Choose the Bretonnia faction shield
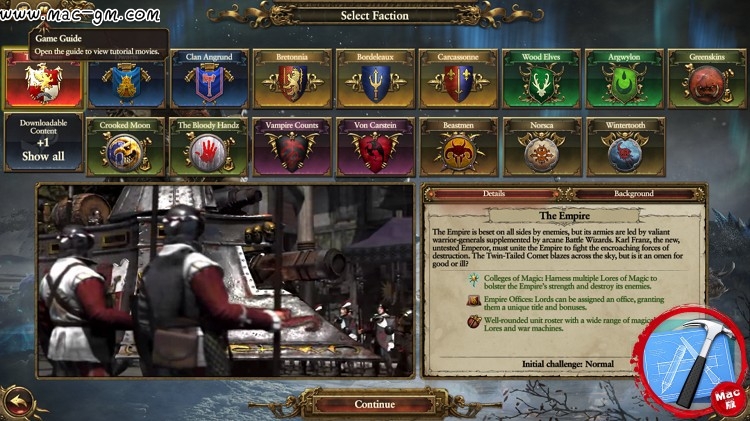 [292, 79]
